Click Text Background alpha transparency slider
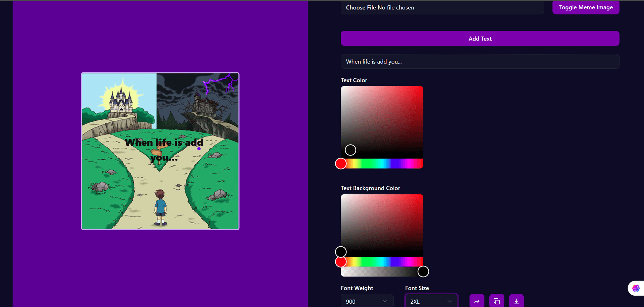 382,271
